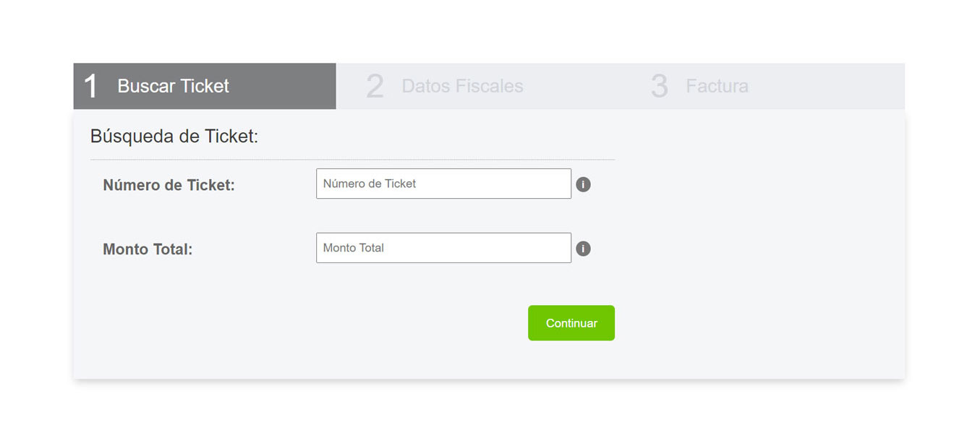Click the info icon beside Número de Ticket field
Viewport: 980px width, 446px height.
click(583, 184)
